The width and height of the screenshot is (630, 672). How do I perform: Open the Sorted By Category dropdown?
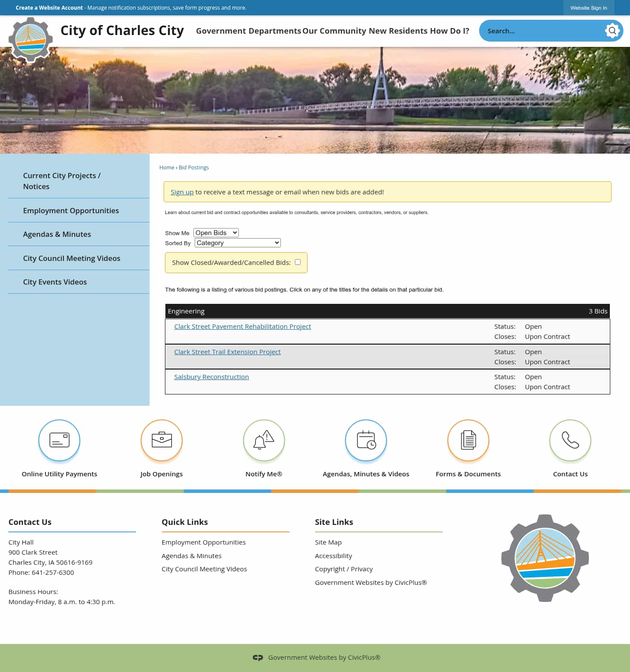(238, 243)
